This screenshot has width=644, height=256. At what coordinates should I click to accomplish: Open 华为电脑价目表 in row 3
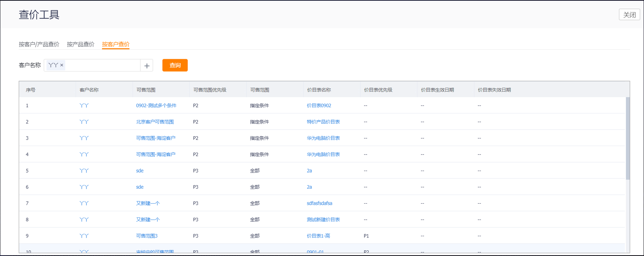(x=323, y=138)
